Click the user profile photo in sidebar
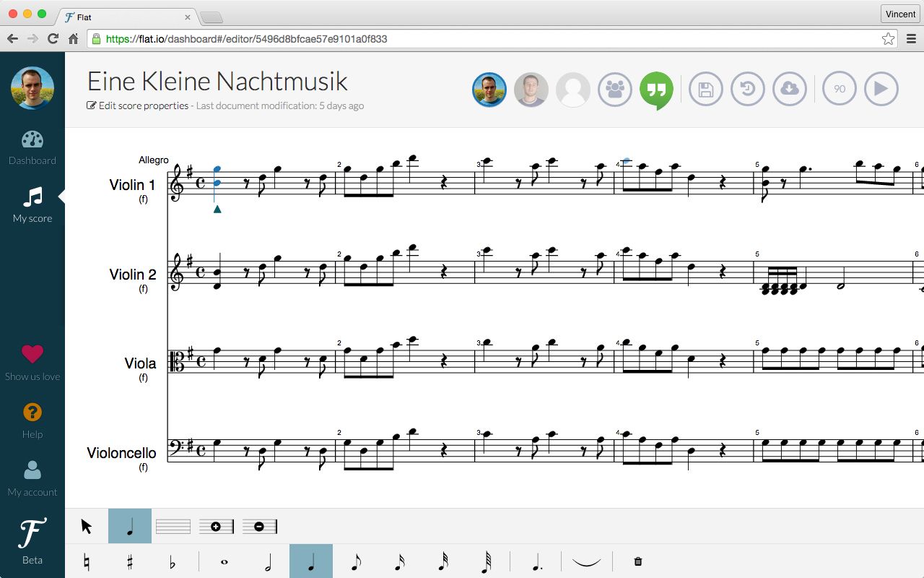The height and width of the screenshot is (578, 924). tap(32, 88)
